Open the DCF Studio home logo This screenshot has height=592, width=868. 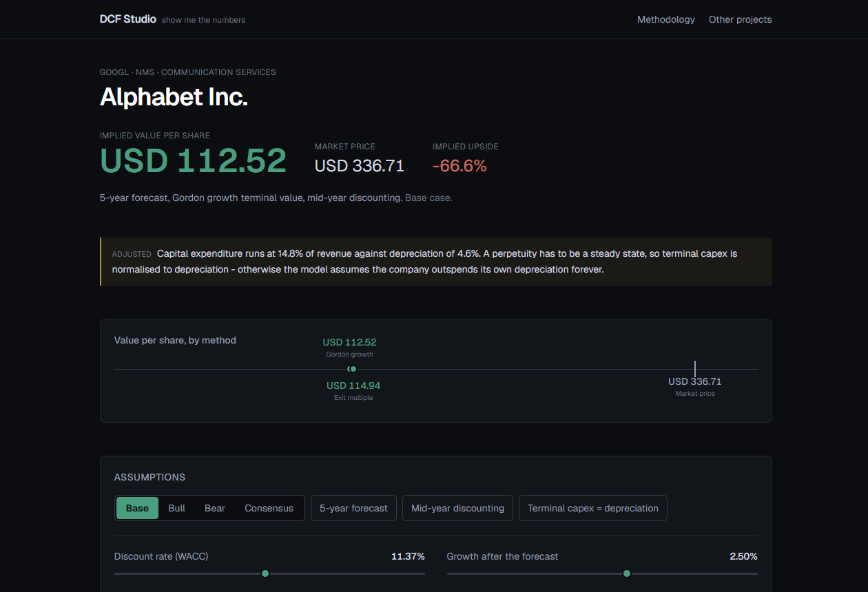click(128, 19)
